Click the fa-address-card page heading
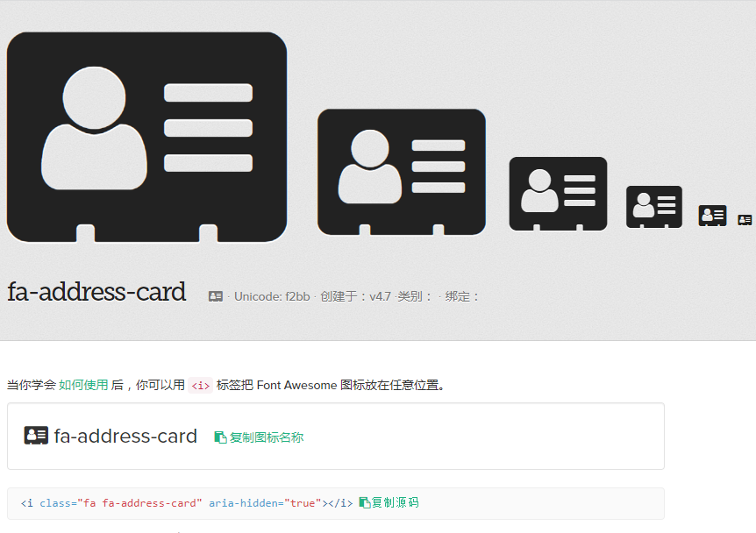756x533 pixels. coord(96,292)
